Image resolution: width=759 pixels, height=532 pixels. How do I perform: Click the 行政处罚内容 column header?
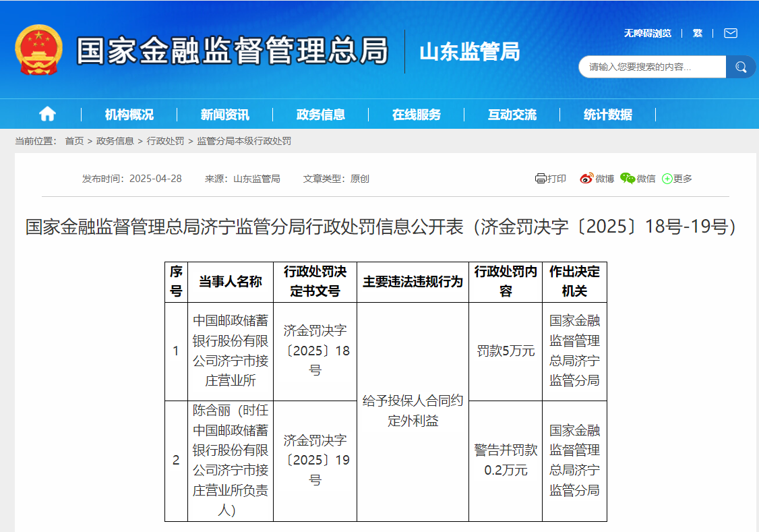[x=506, y=282]
